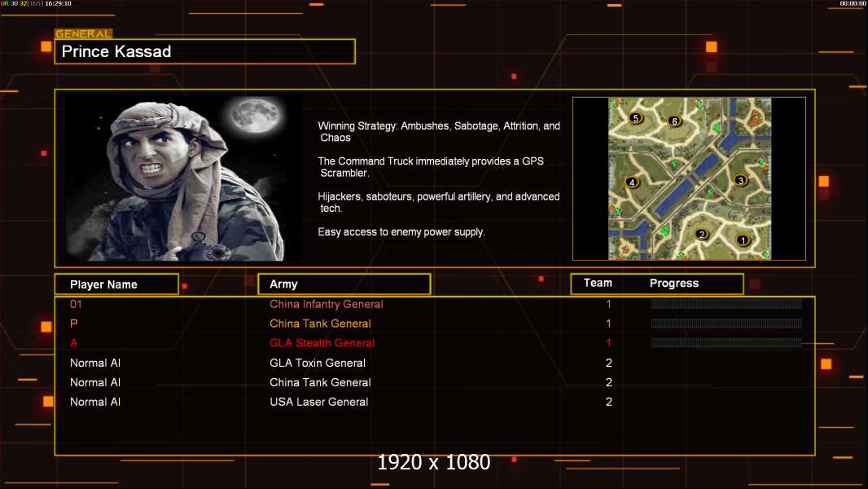The width and height of the screenshot is (868, 489).
Task: Click start position 3 on the map
Action: 741,181
